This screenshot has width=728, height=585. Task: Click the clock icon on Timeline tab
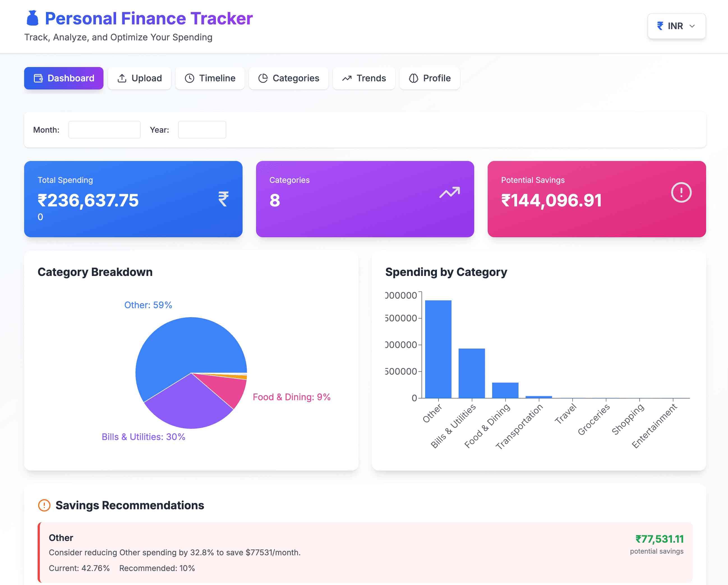pyautogui.click(x=189, y=78)
